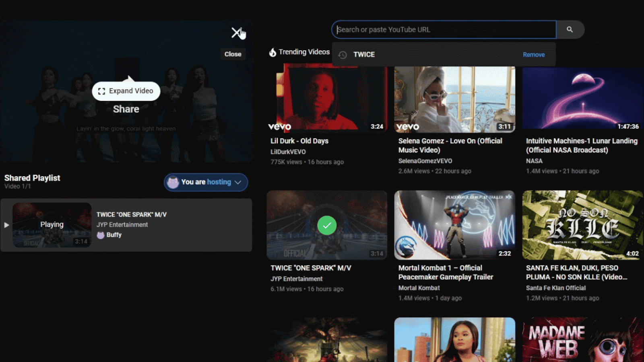Click the magnifier search button

[x=570, y=29]
